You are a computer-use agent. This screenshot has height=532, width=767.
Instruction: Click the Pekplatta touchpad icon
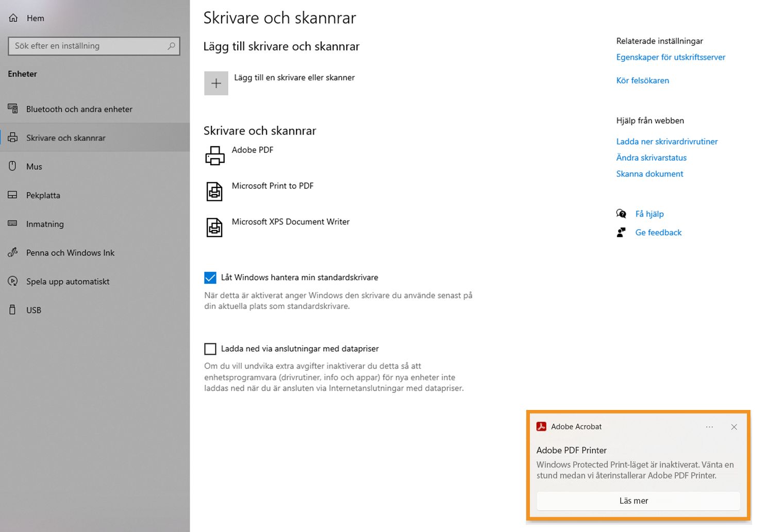point(13,195)
